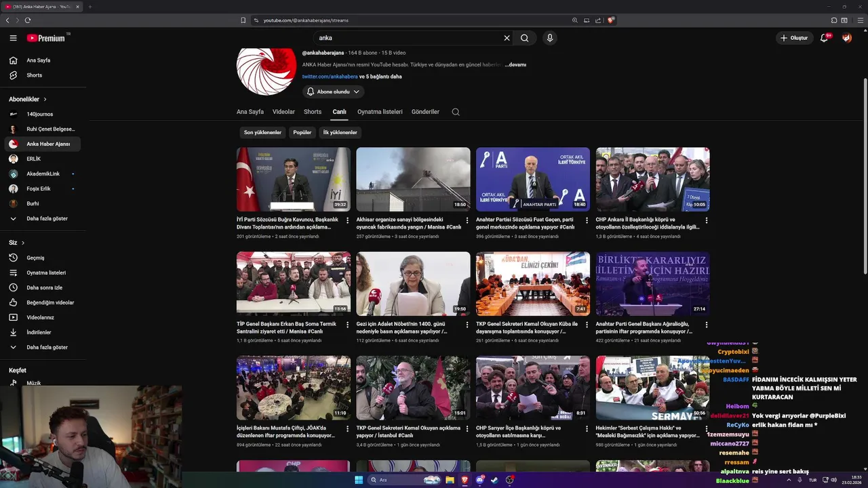Open AkademikLink subscription channel
Viewport: 868px width, 488px height.
coord(43,174)
